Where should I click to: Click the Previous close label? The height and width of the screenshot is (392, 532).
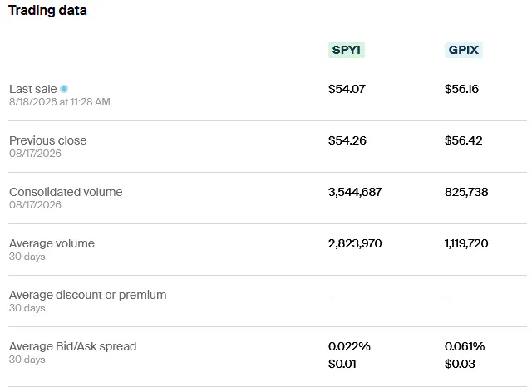pos(48,140)
